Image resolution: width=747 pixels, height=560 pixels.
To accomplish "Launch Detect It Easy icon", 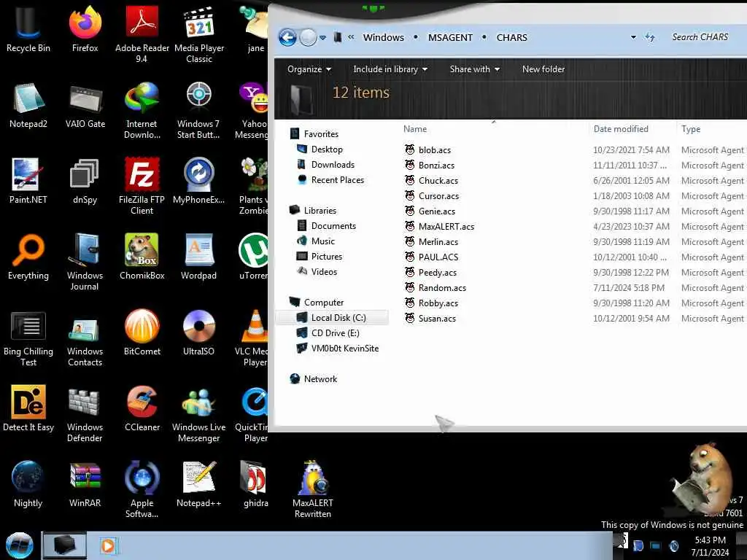I will pos(28,408).
